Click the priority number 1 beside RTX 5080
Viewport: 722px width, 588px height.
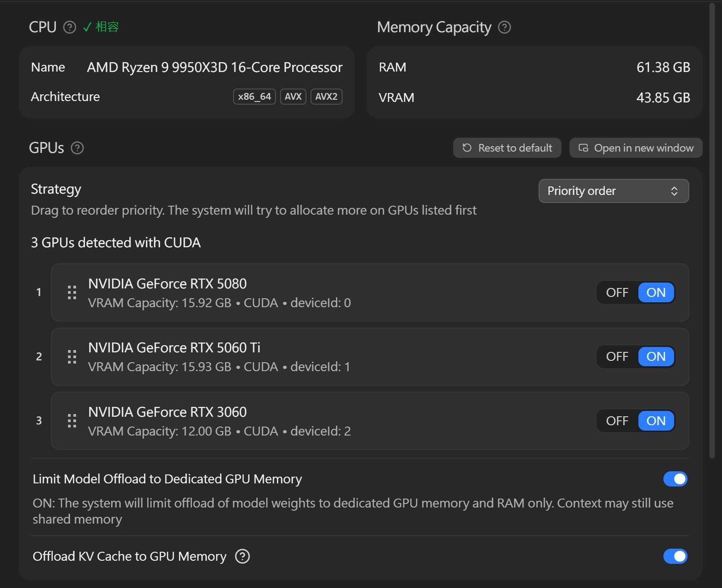(39, 292)
